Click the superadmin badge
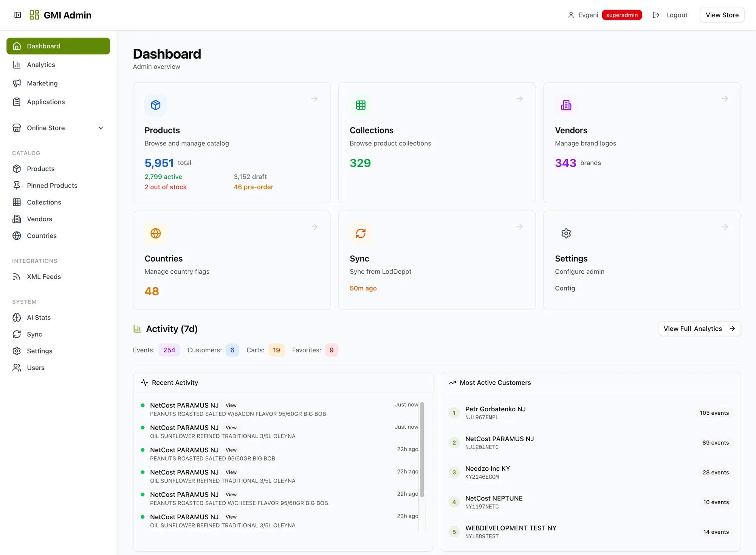This screenshot has height=555, width=756. [622, 15]
